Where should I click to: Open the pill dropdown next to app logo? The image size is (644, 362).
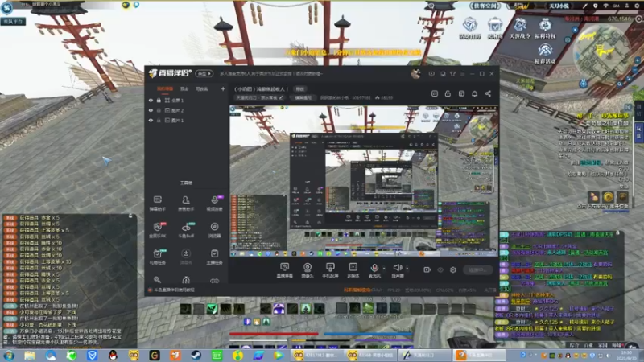click(204, 73)
